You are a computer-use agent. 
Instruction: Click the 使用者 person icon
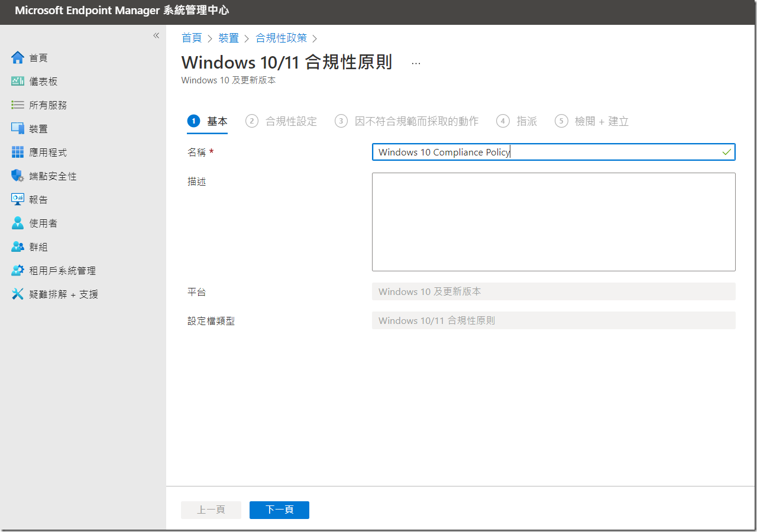point(18,223)
